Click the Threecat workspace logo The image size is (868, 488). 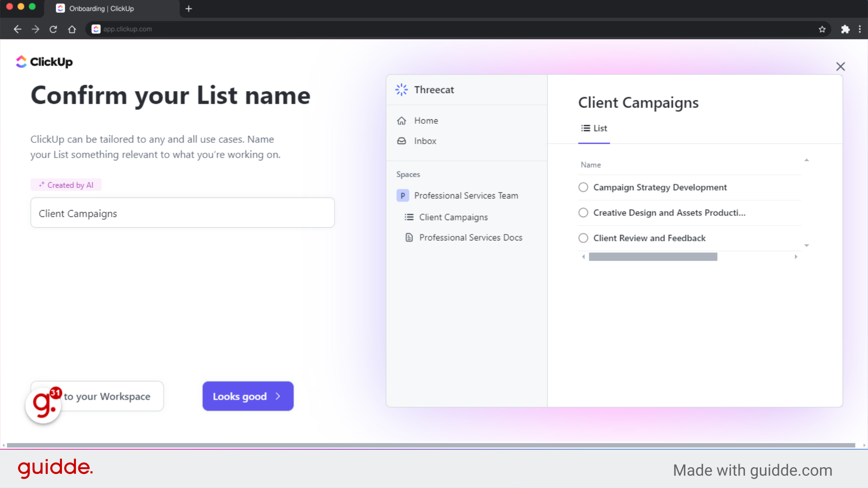(x=401, y=89)
